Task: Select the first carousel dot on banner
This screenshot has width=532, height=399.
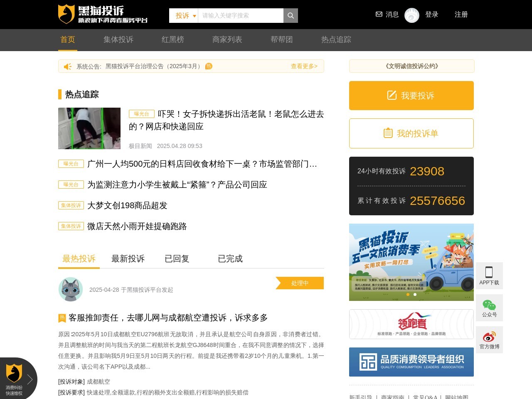Action: pos(408,295)
